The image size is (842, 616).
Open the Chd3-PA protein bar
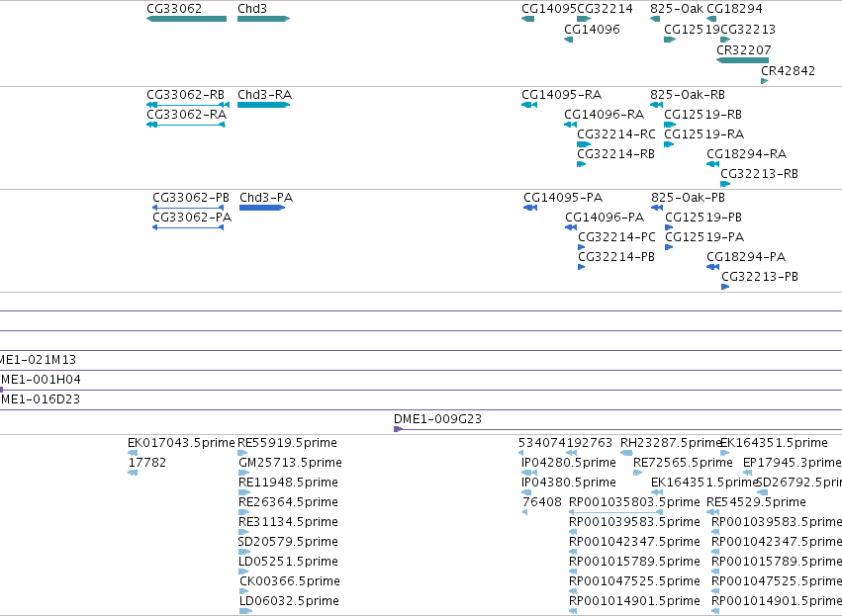262,208
